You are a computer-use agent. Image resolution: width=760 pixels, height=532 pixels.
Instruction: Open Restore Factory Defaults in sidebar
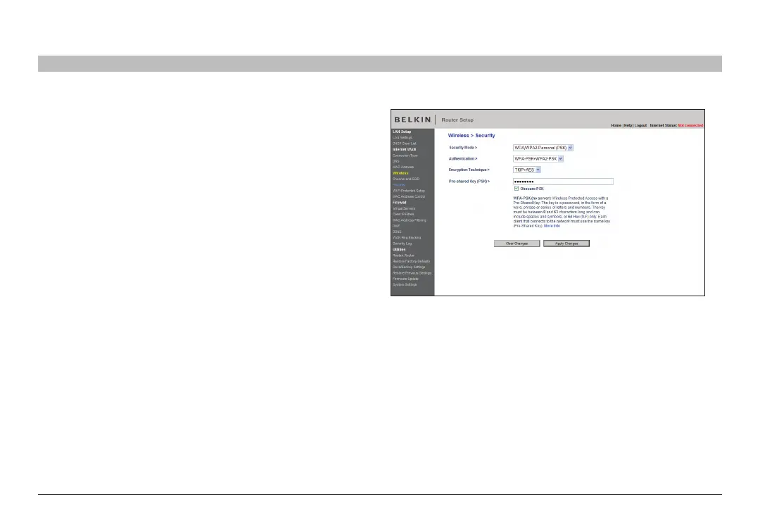point(411,262)
